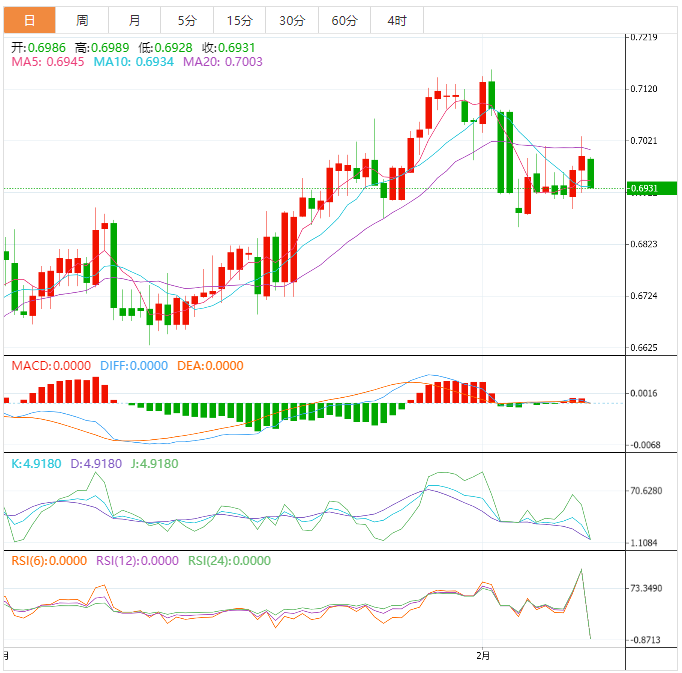Click the 2月 date marker on axis
The width and height of the screenshot is (682, 673).
pyautogui.click(x=483, y=656)
